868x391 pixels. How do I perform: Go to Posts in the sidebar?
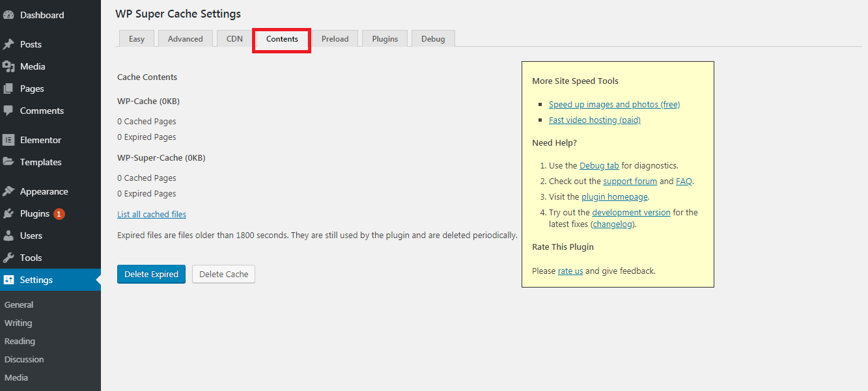(50, 44)
